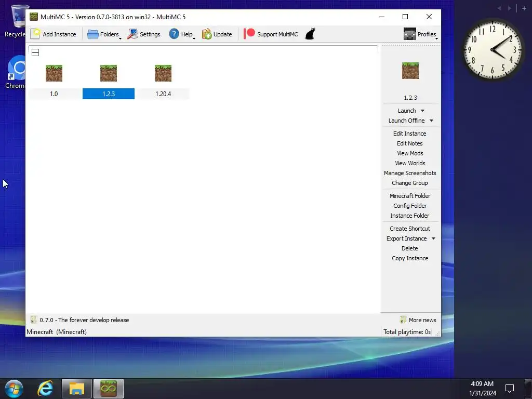532x399 pixels.
Task: Select the 1.0 instance grass block icon
Action: [x=54, y=73]
